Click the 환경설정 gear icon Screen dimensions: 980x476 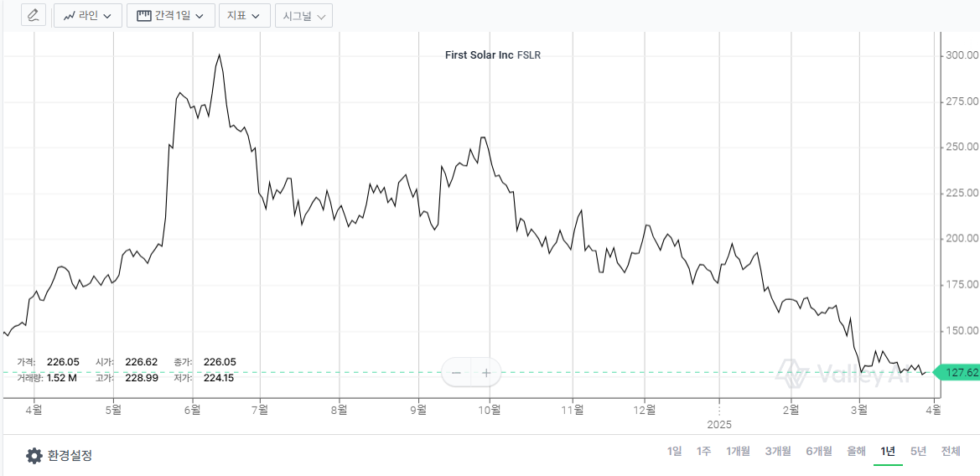click(x=34, y=456)
